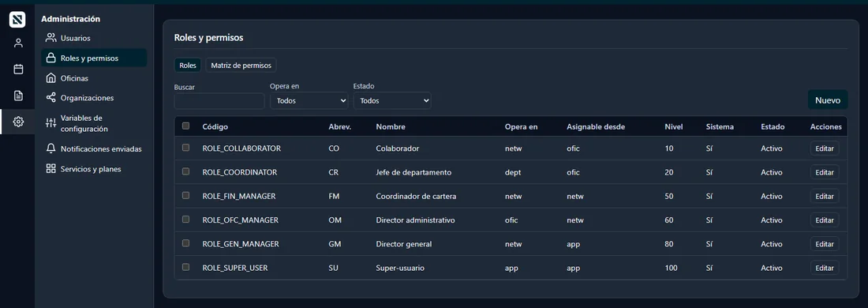
Task: Click the app logo icon in the rail
Action: [x=17, y=20]
